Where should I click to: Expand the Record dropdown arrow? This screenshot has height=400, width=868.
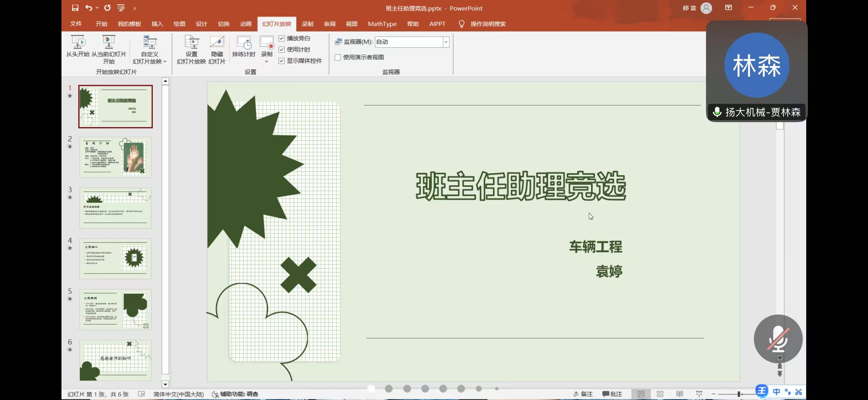267,61
